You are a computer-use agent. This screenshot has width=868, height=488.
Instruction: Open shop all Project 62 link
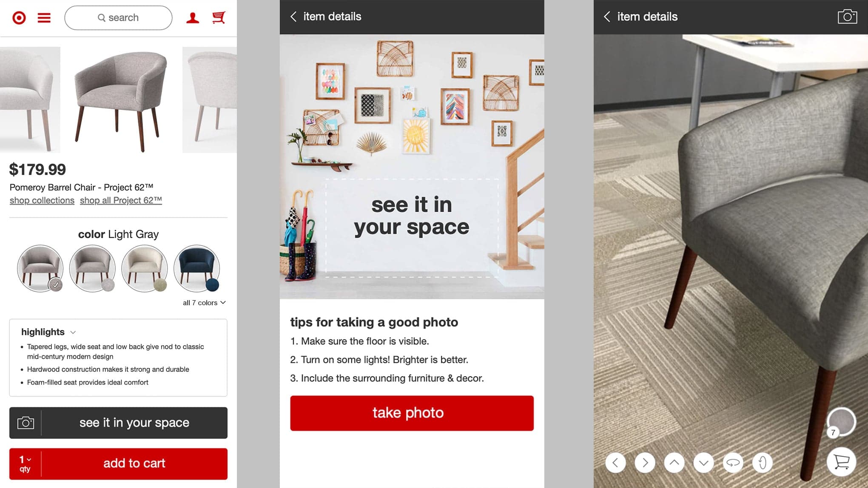(121, 200)
